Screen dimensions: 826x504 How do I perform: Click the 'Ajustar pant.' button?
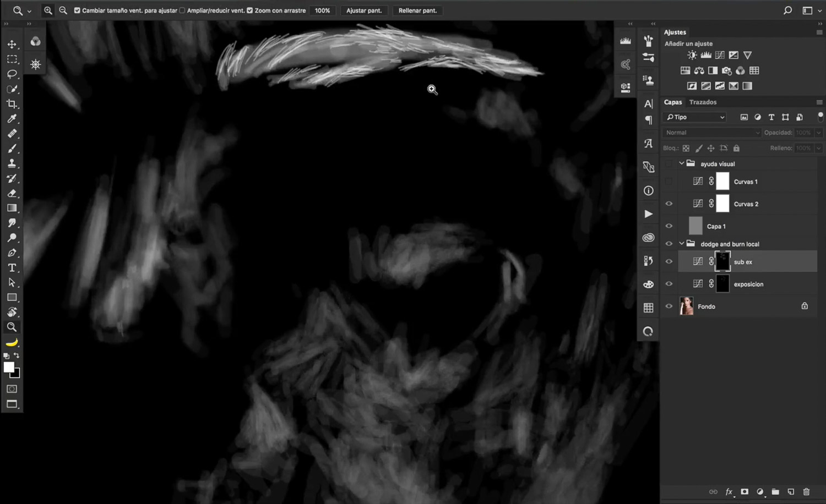(364, 10)
